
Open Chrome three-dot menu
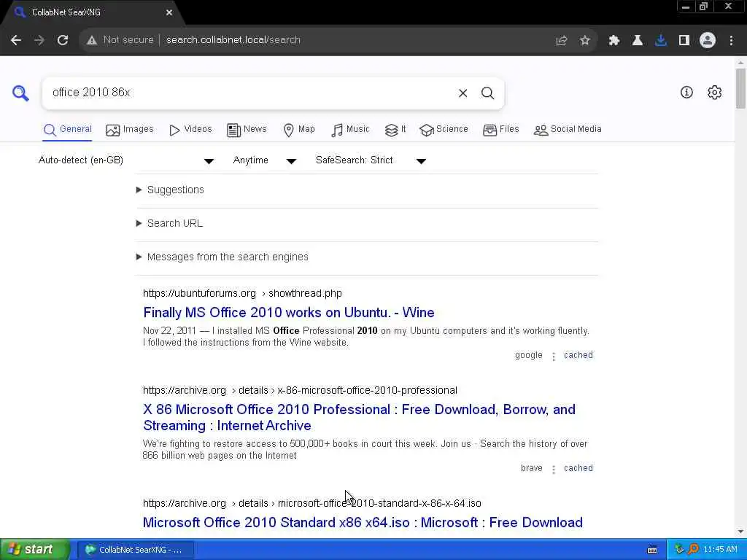pyautogui.click(x=731, y=40)
